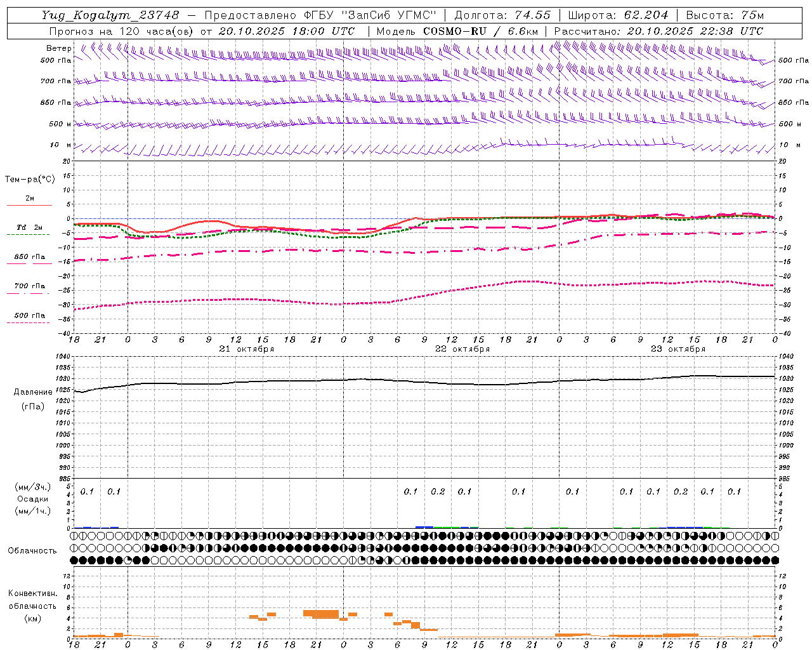The width and height of the screenshot is (812, 650).
Task: Select the left-side 500 м wind level label
Action: coord(60,124)
